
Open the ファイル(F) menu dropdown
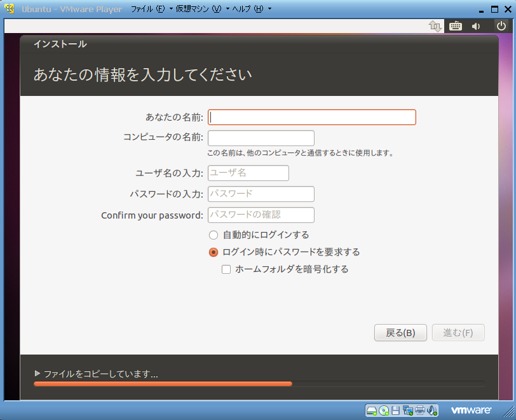tap(152, 9)
